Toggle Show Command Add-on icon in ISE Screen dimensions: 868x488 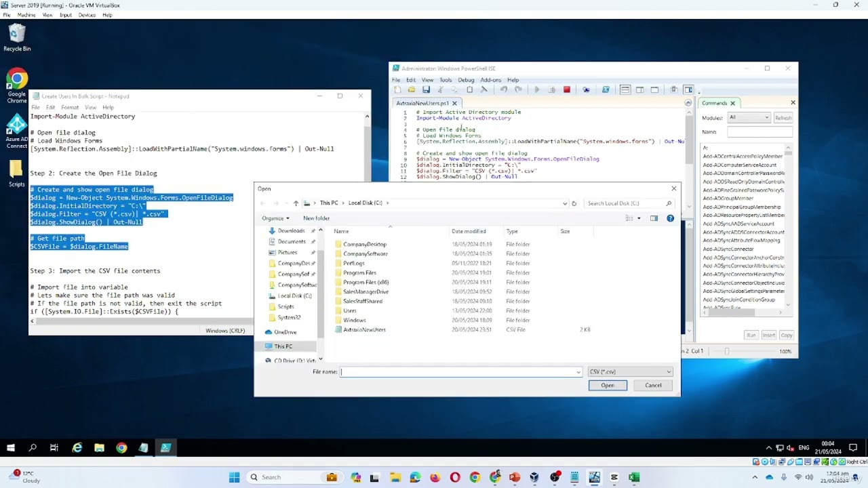688,89
